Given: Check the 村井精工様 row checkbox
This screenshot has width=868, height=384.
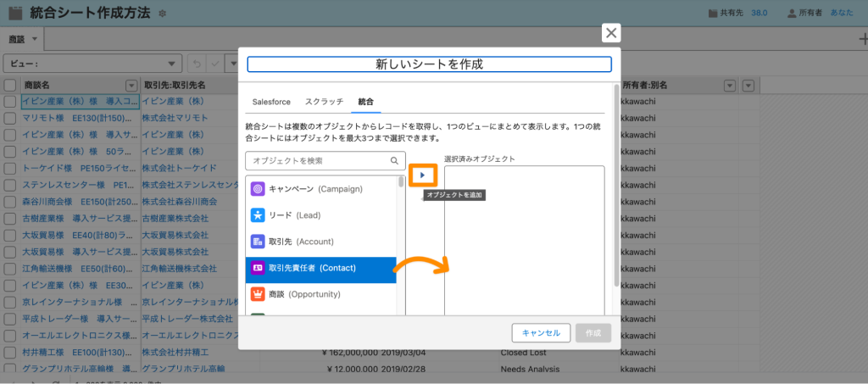Looking at the screenshot, I should pos(10,352).
